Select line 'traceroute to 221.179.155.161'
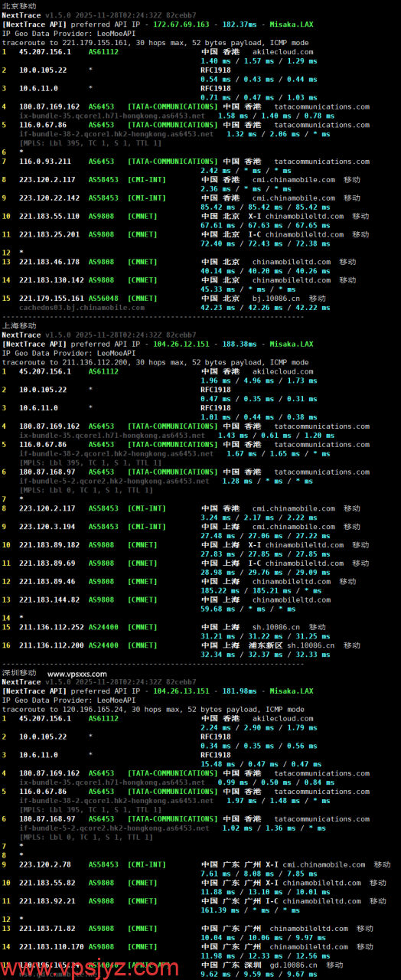The image size is (401, 980). click(155, 43)
